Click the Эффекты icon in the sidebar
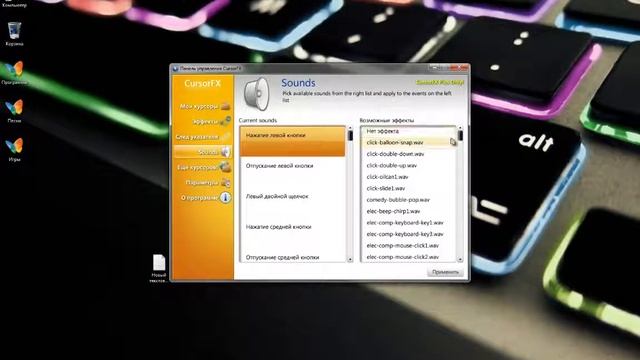The width and height of the screenshot is (640, 360). 225,121
